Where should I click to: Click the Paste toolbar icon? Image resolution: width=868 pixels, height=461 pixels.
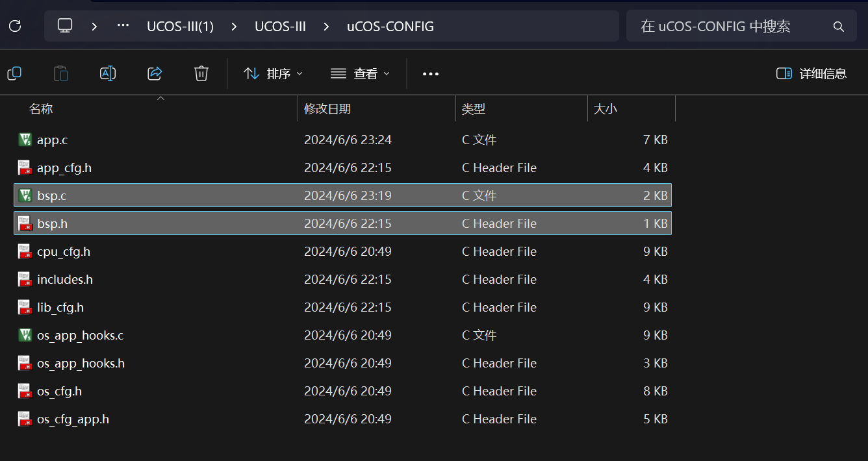coord(61,73)
